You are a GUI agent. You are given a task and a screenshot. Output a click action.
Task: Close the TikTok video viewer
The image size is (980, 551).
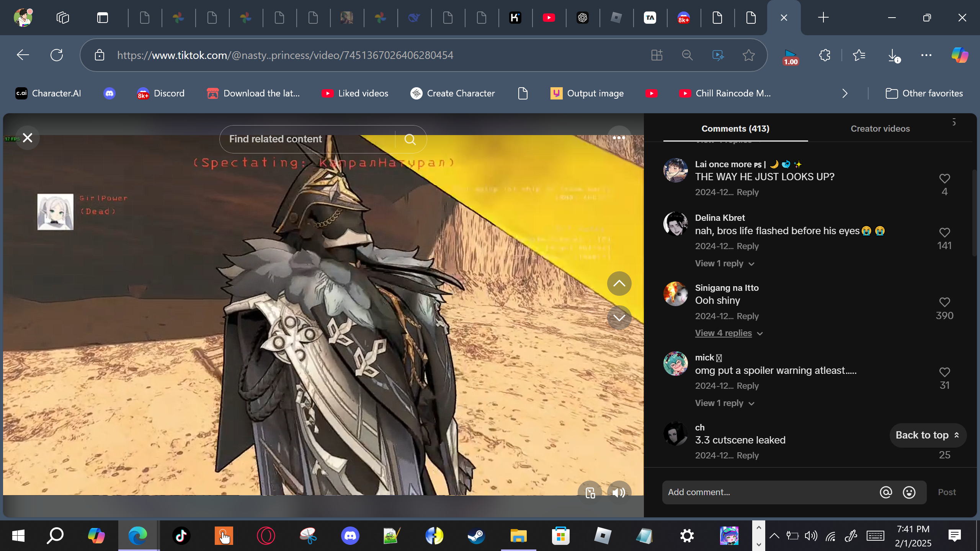tap(28, 138)
